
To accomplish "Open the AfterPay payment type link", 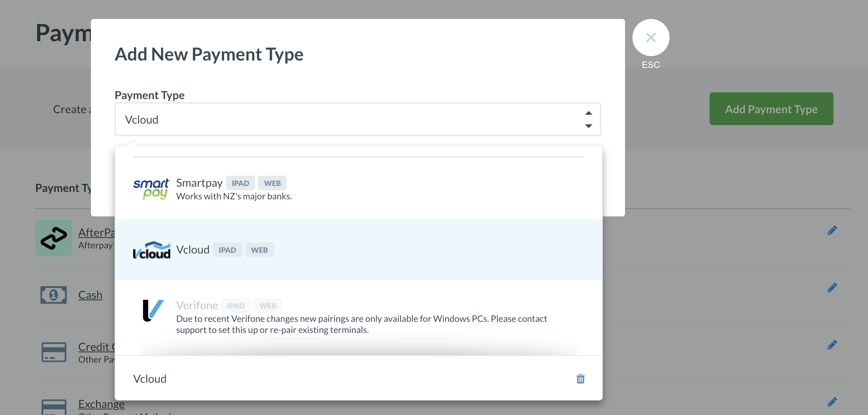I will (x=96, y=232).
